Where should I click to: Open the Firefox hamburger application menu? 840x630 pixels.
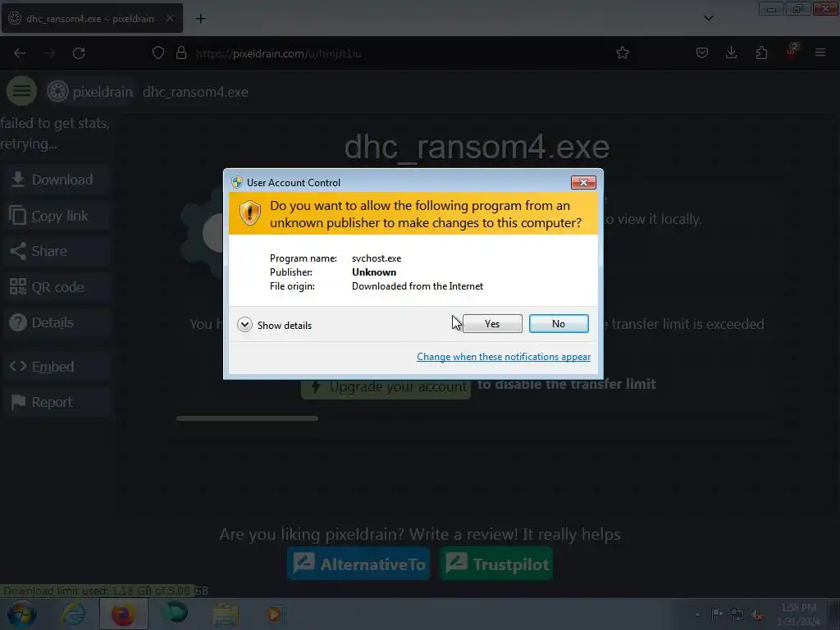(820, 52)
